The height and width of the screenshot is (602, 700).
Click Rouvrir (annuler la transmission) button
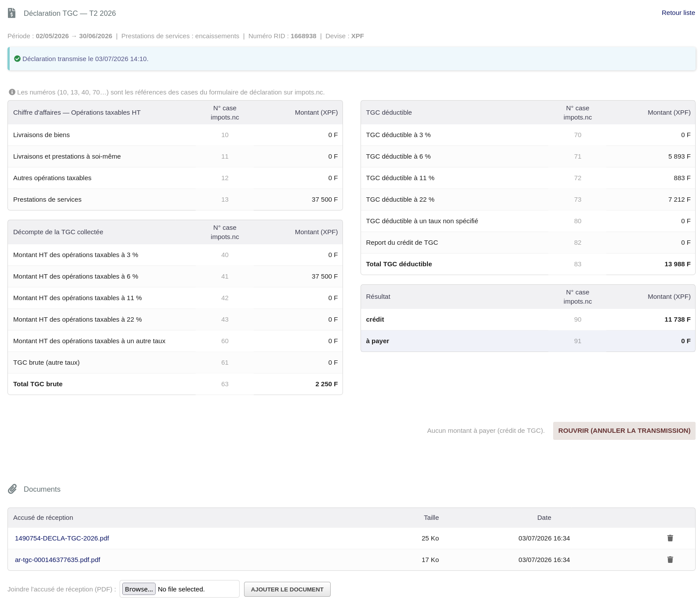coord(624,431)
